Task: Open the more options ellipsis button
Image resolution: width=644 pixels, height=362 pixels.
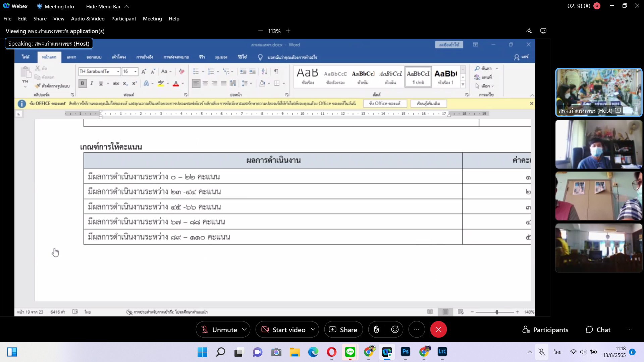Action: click(x=417, y=329)
